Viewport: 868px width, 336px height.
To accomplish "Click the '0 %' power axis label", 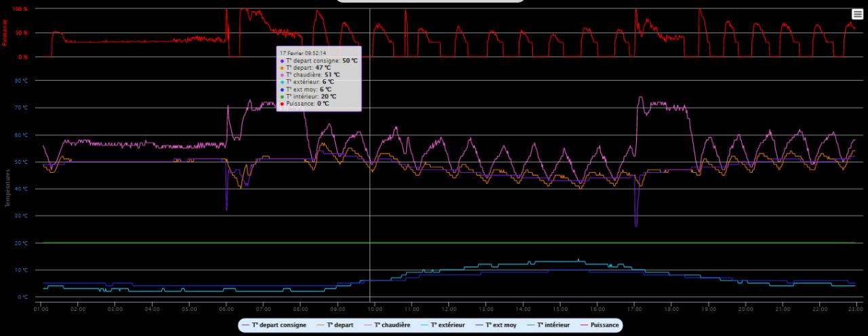I will coord(23,57).
